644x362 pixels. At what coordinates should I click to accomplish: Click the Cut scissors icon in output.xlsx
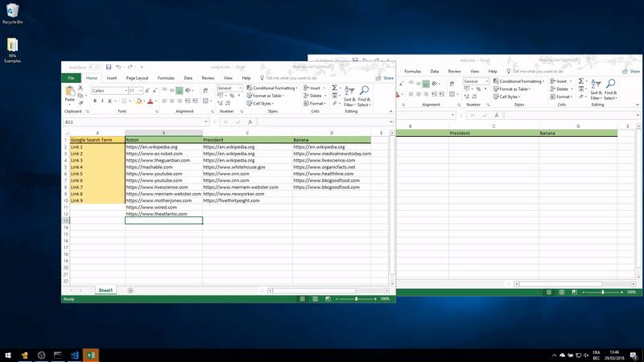[80, 88]
